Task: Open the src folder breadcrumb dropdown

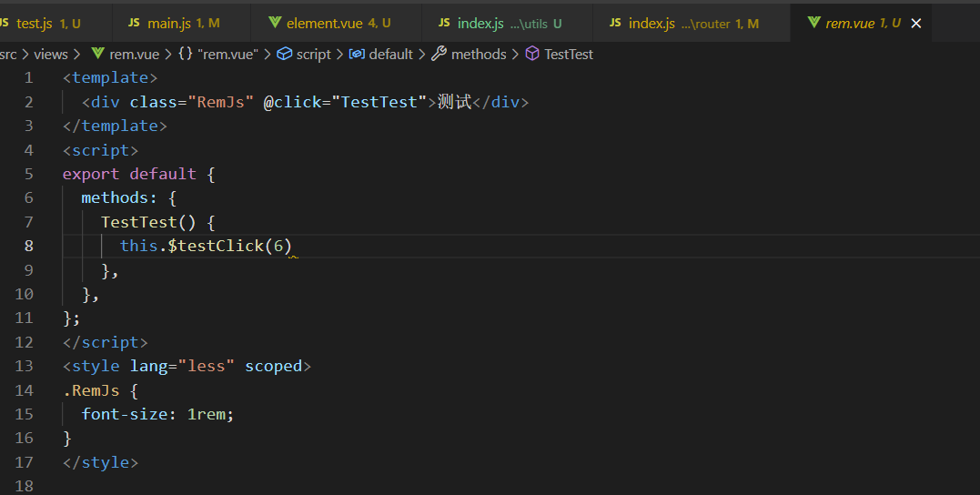Action: pos(8,55)
